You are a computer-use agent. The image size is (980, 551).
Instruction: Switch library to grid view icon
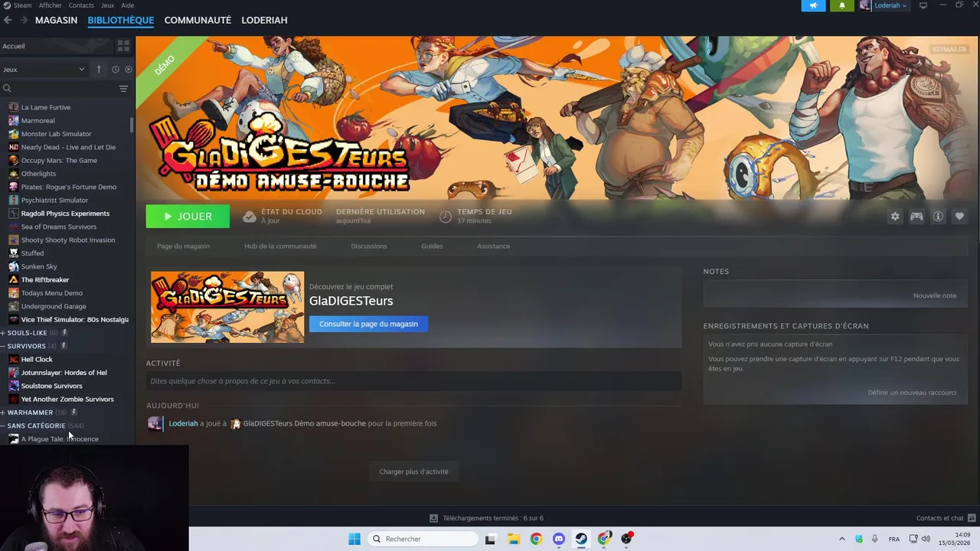point(123,46)
